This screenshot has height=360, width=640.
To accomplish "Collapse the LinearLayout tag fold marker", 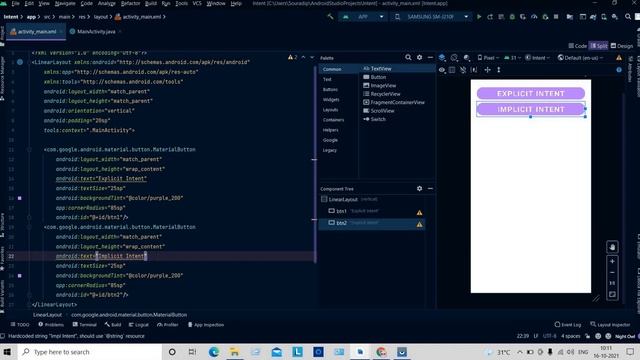I will [x=29, y=62].
